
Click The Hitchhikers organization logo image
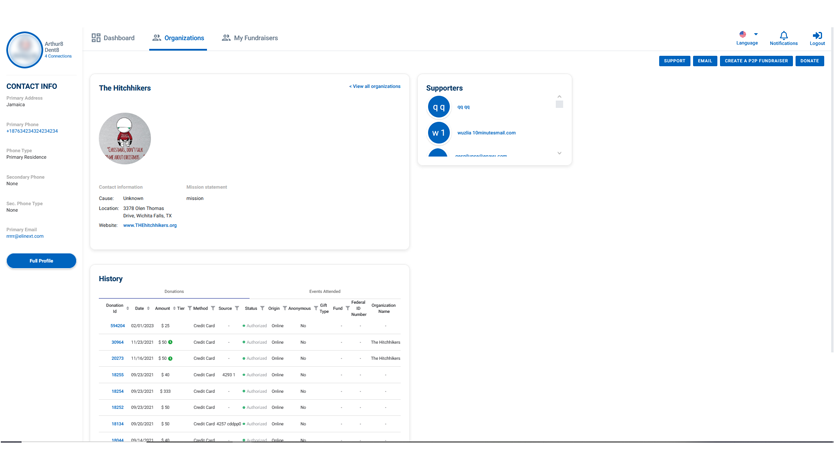tap(125, 138)
